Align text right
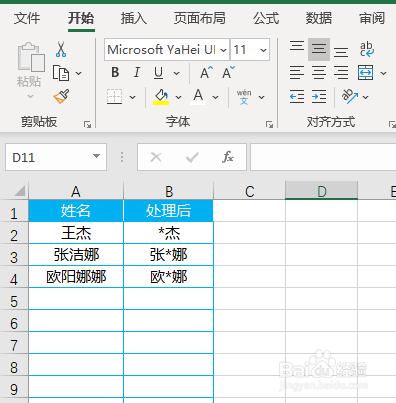This screenshot has width=396, height=403. coord(341,72)
